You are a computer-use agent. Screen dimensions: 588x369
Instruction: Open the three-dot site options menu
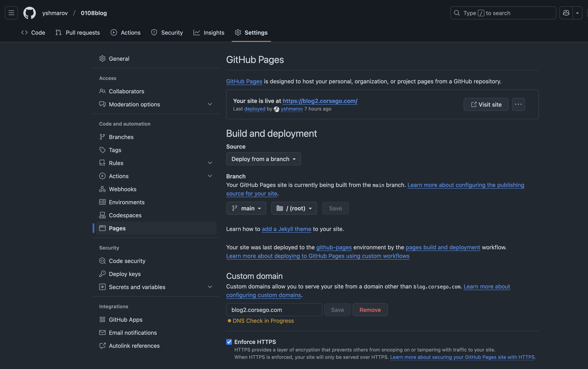[x=518, y=104]
